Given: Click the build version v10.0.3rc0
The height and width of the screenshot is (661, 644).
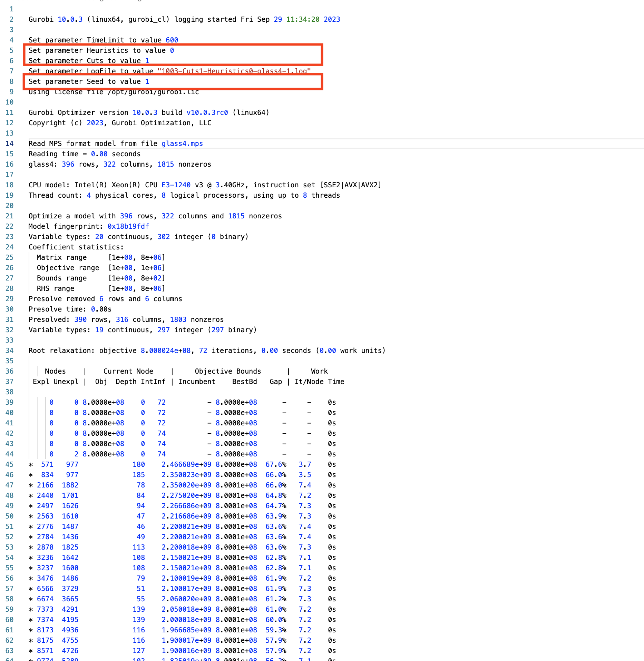Looking at the screenshot, I should click(207, 112).
